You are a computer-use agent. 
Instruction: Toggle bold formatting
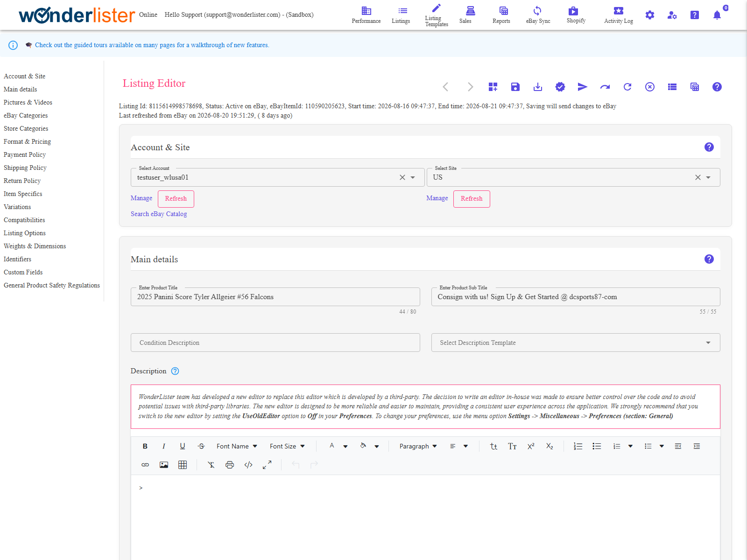tap(145, 446)
